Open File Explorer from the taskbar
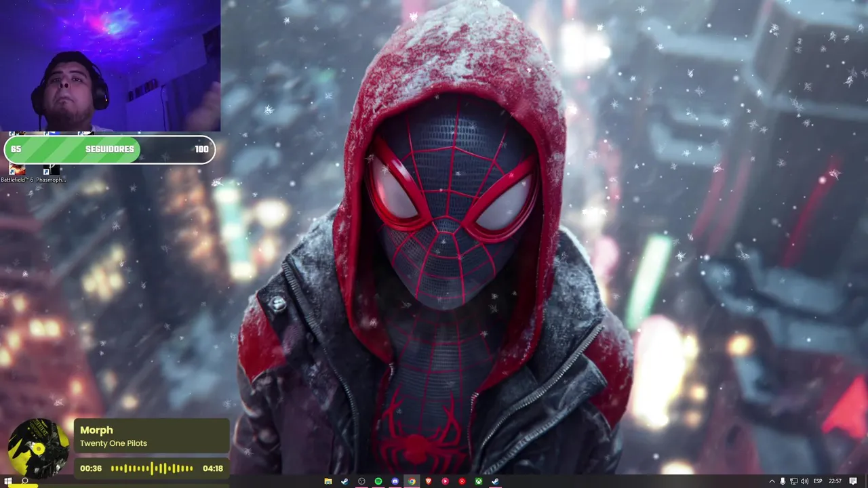 click(x=328, y=481)
